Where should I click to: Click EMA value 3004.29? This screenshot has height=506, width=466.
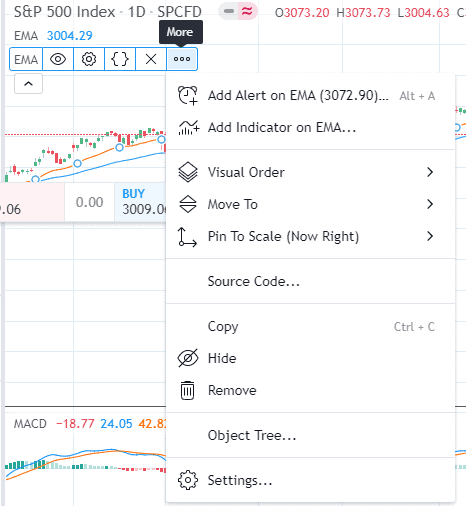(x=70, y=36)
